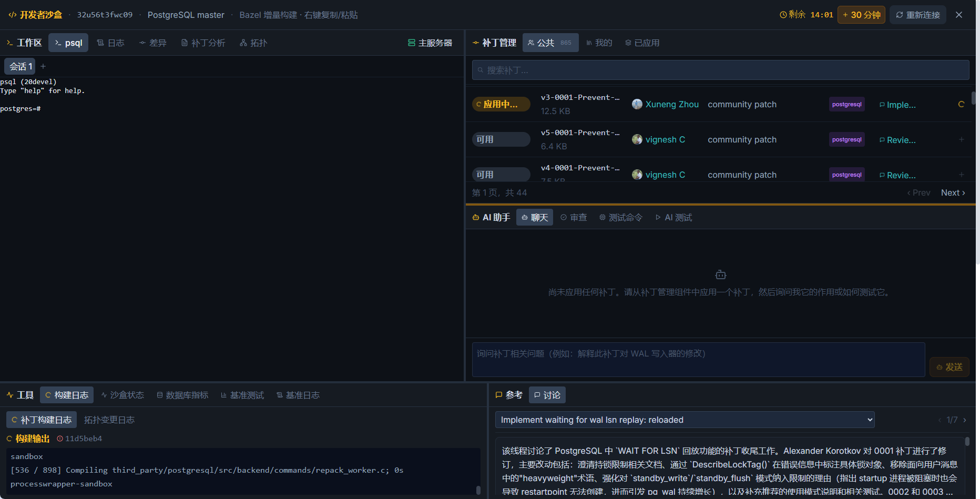This screenshot has width=980, height=499.
Task: Go to previous discussion thread arrow
Action: pos(940,420)
